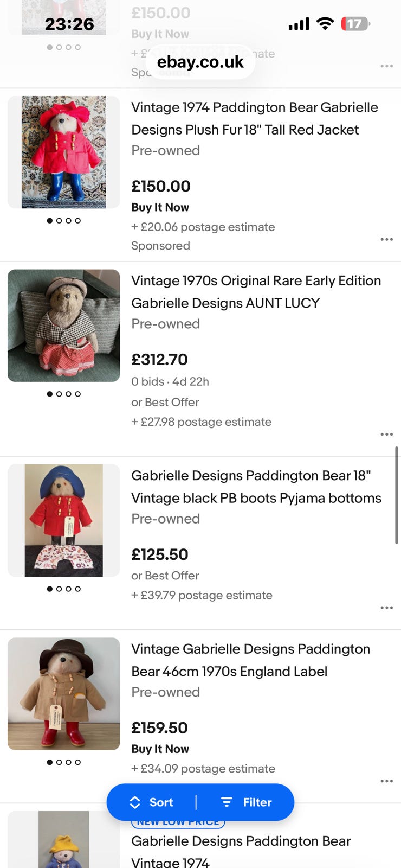Open Vintage 1974 Paddington Bear Gabrielle listing title
This screenshot has height=868, width=401.
coord(255,118)
